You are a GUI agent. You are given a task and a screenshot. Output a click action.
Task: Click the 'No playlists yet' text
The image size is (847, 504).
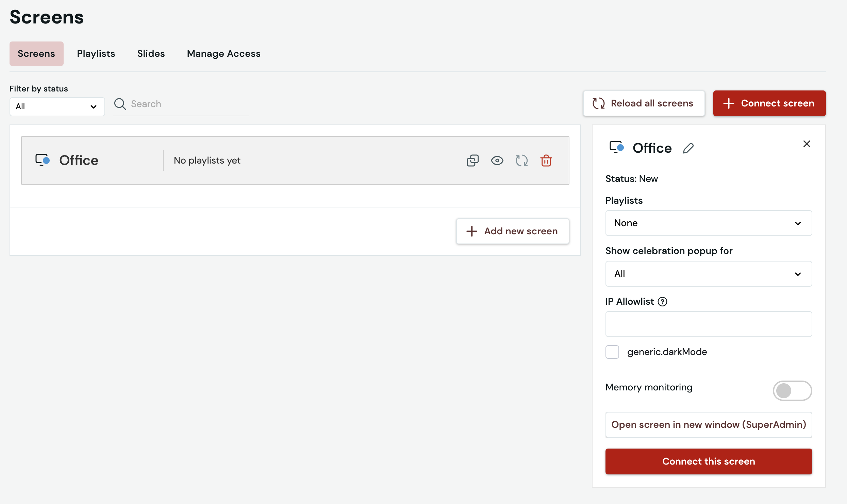(207, 161)
